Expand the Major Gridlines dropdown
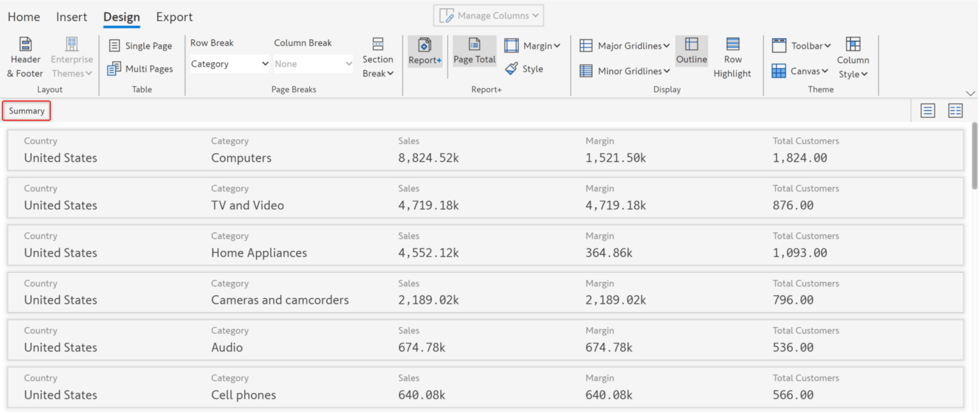 625,46
